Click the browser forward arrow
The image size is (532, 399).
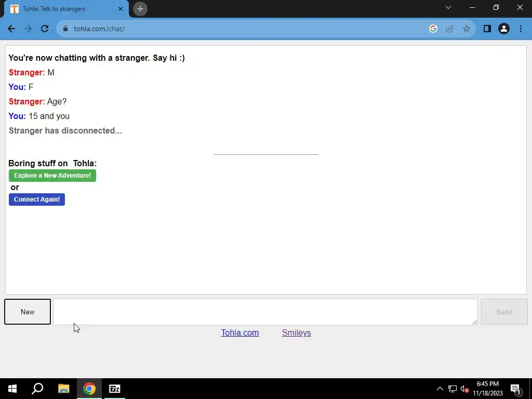pos(28,29)
